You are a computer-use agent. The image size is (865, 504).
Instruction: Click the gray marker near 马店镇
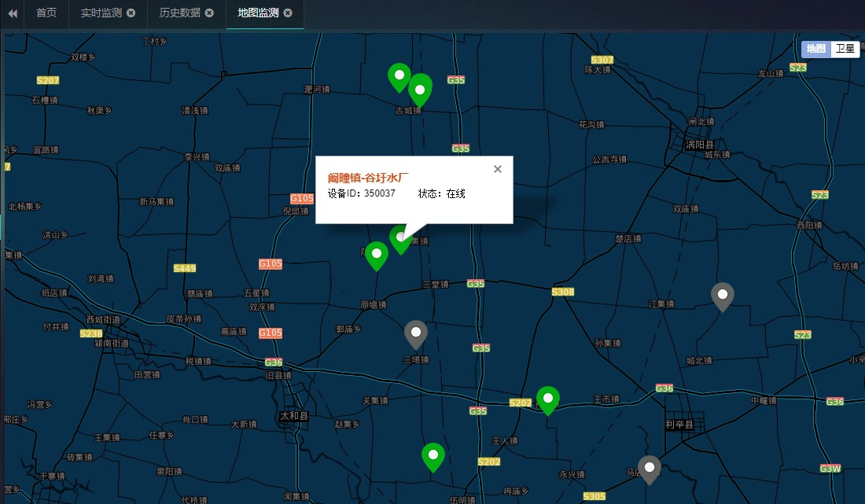tap(650, 469)
